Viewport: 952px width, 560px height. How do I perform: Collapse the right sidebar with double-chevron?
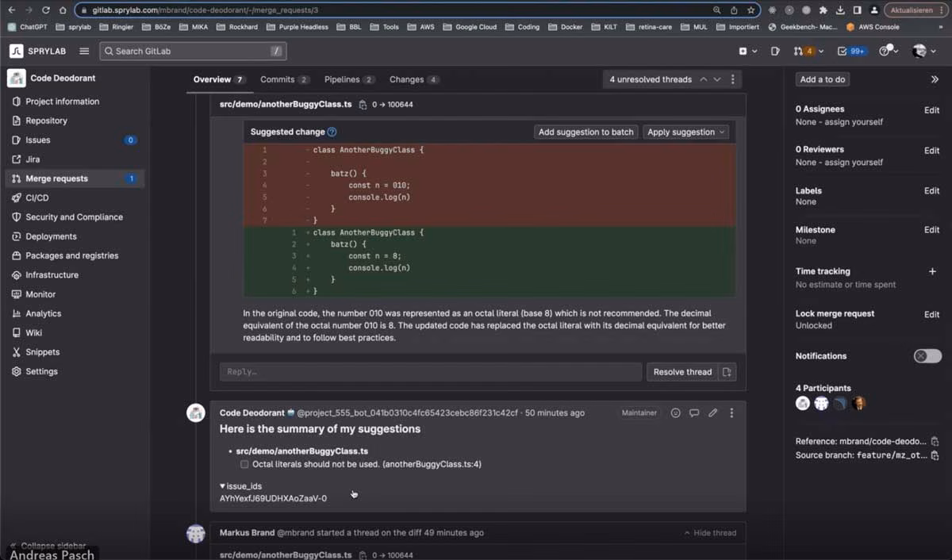coord(934,79)
